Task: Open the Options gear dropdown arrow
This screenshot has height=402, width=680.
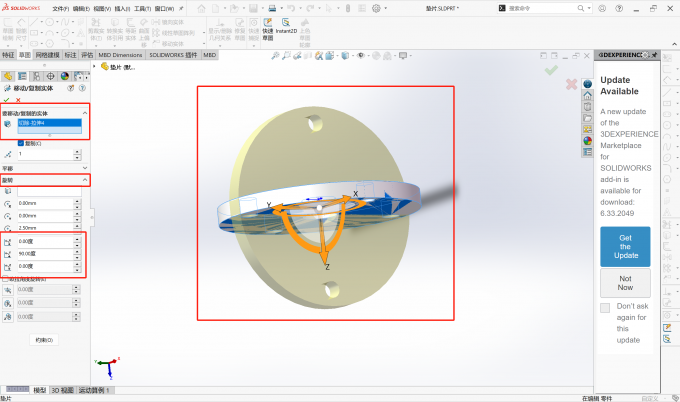Action: coord(386,8)
